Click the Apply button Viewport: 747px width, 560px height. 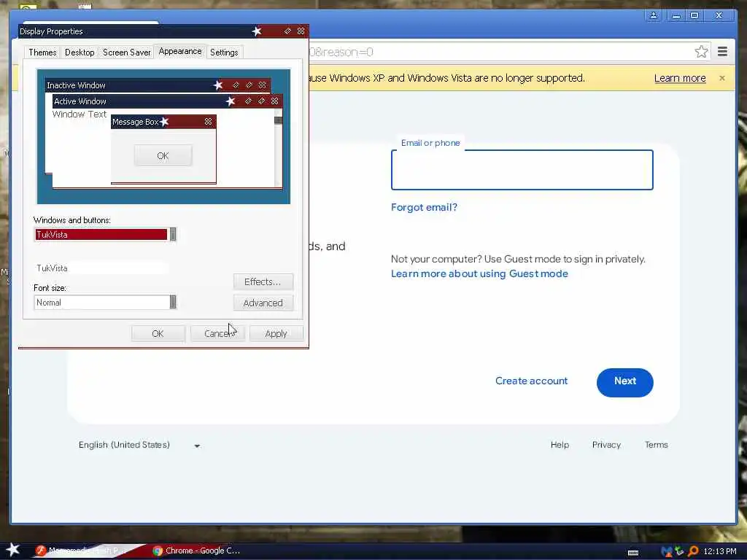tap(276, 333)
